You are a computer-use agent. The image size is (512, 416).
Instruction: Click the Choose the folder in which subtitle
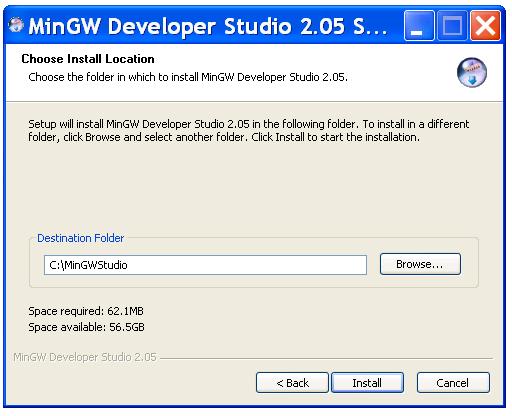pyautogui.click(x=188, y=77)
